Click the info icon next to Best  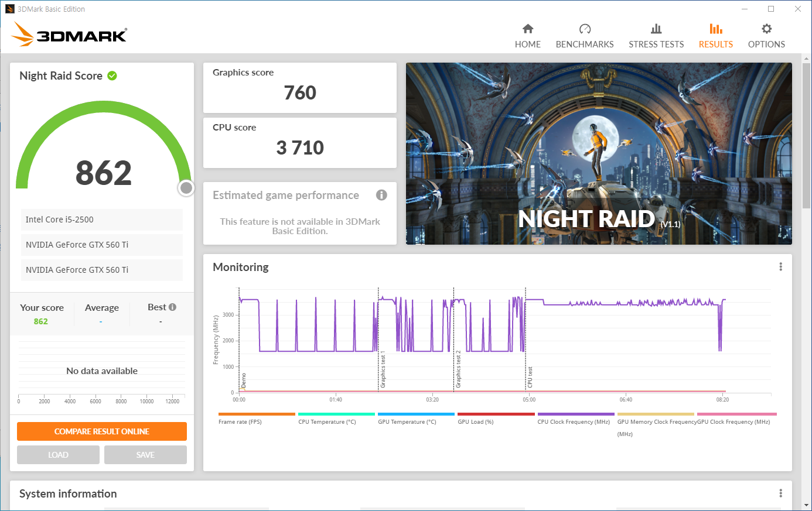172,307
